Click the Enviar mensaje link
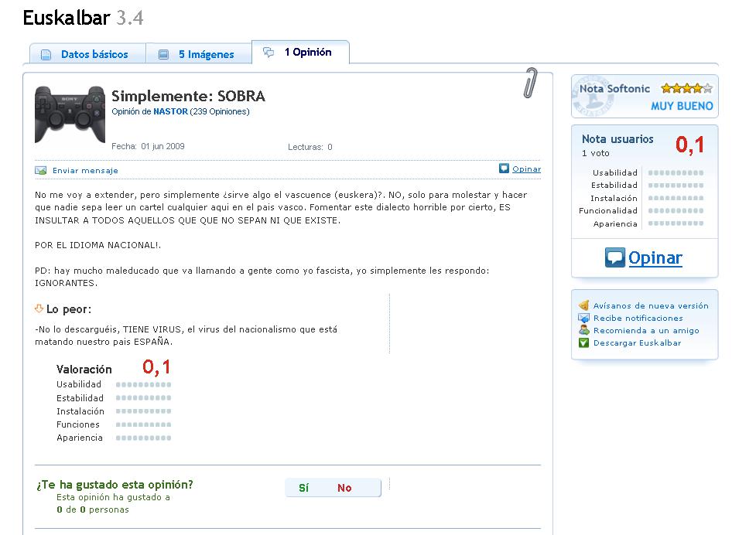756x535 pixels. coord(85,170)
